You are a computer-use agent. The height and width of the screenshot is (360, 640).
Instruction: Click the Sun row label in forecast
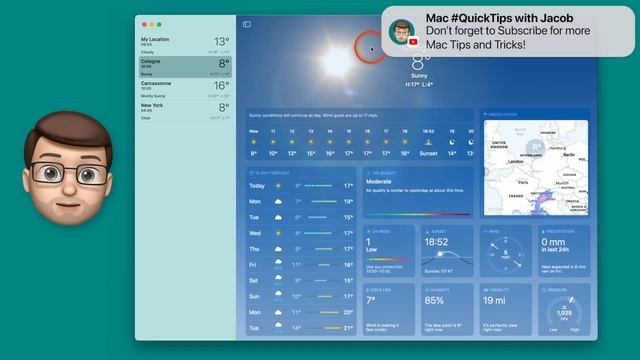(254, 296)
